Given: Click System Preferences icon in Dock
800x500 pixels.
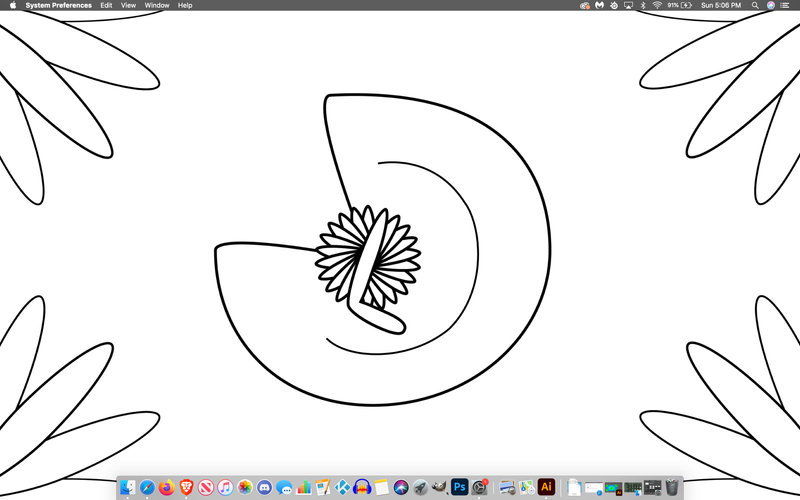Looking at the screenshot, I should (480, 487).
